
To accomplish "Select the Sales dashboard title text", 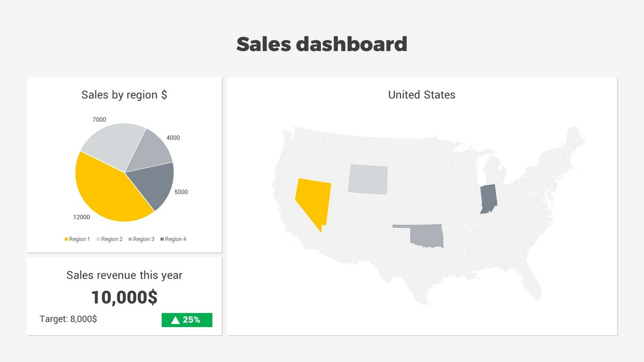I will pyautogui.click(x=322, y=44).
